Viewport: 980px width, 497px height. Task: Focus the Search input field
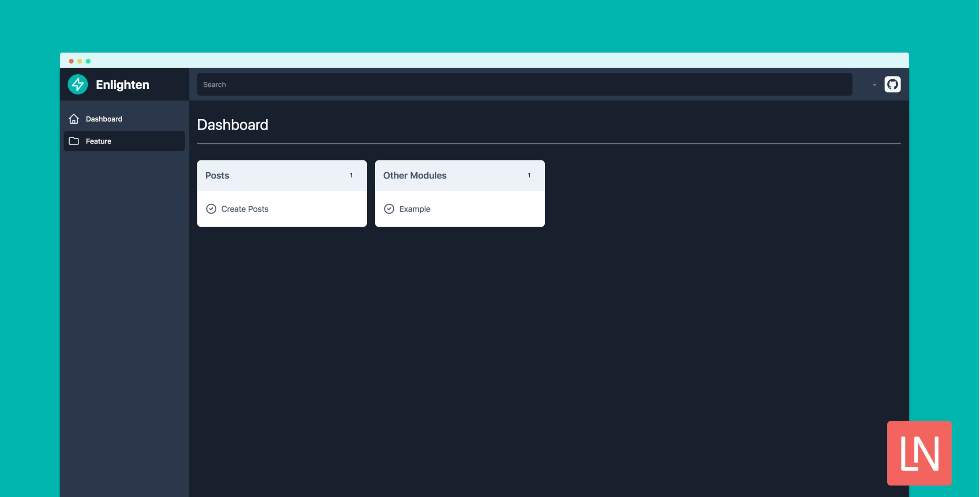524,84
